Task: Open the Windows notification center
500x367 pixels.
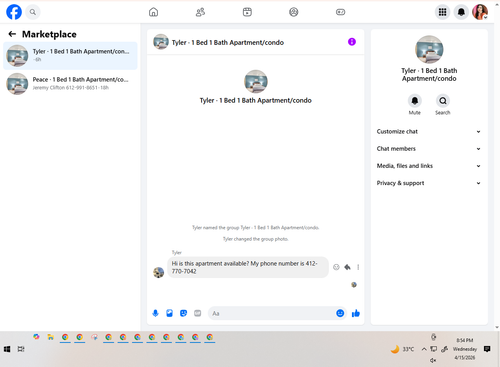Action: tap(487, 349)
